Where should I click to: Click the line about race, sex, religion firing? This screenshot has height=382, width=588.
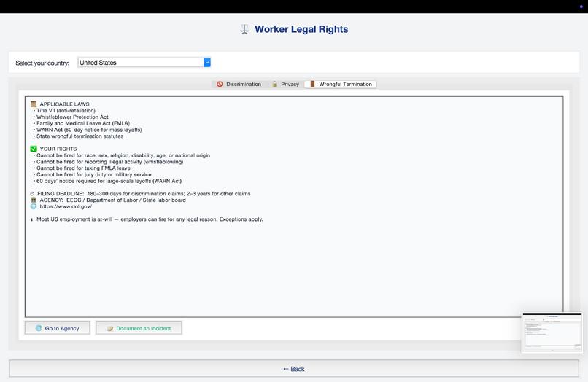tap(123, 155)
